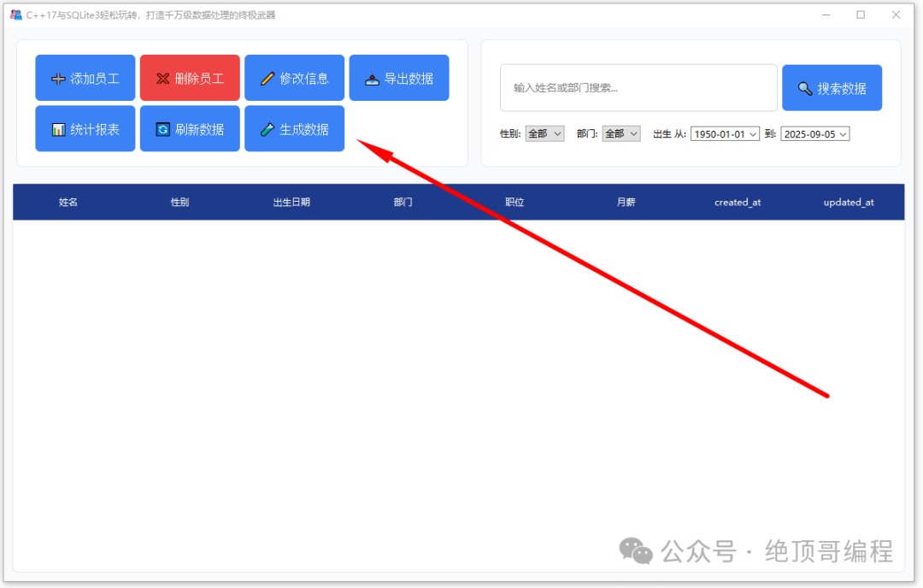
Task: Click the test tube icon on 生成数据
Action: pos(267,130)
